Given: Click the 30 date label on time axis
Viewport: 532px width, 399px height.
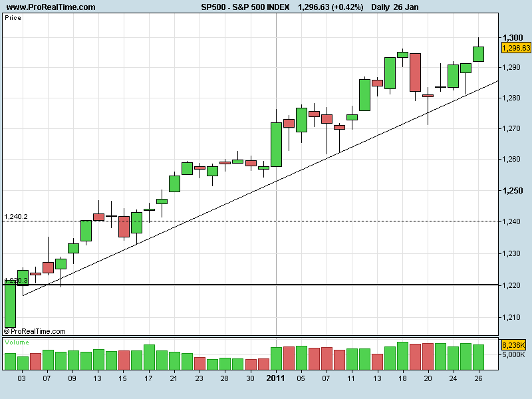Looking at the screenshot, I should [250, 378].
